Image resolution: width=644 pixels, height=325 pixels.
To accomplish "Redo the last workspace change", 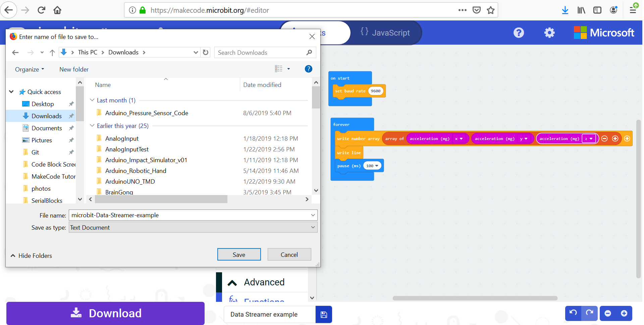I will [x=589, y=313].
